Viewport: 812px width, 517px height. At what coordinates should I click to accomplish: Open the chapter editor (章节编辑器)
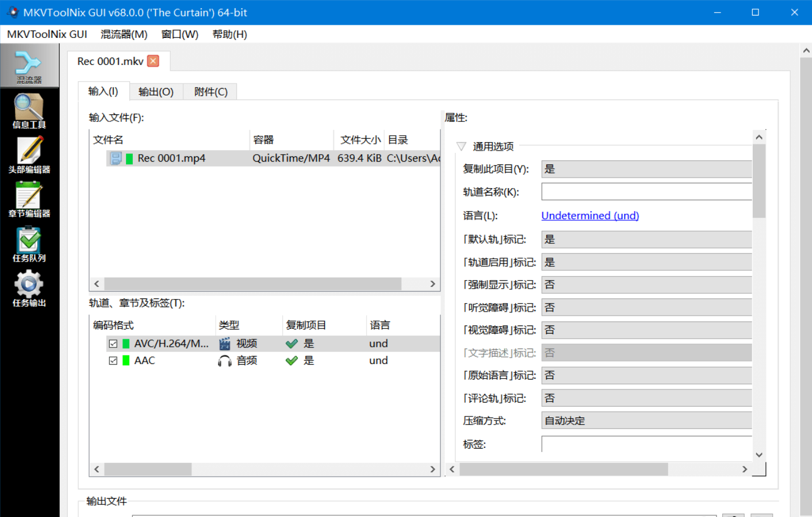(x=29, y=199)
